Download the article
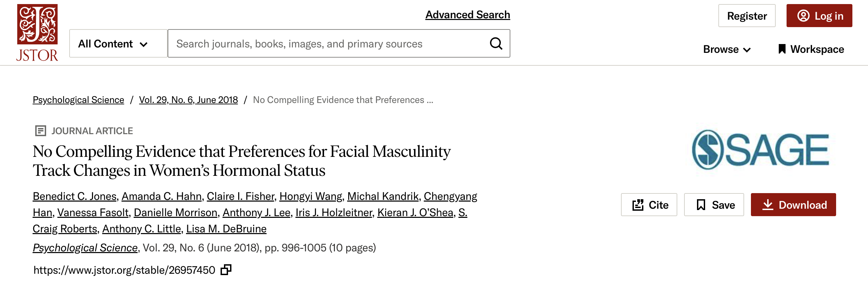The height and width of the screenshot is (290, 868). [x=793, y=205]
